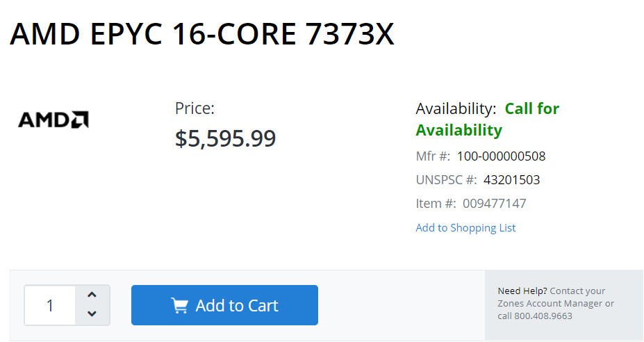Click the UNSPSC #: label
The width and height of the screenshot is (644, 342).
pyautogui.click(x=446, y=179)
